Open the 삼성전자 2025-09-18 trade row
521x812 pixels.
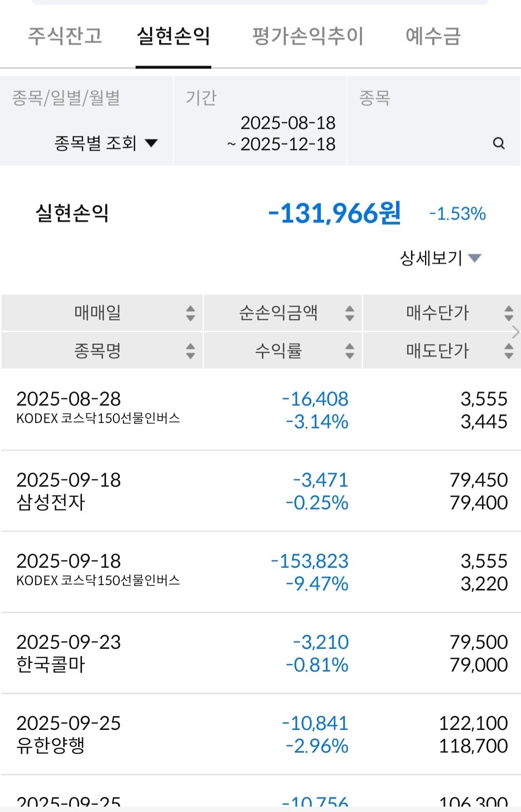[260, 491]
